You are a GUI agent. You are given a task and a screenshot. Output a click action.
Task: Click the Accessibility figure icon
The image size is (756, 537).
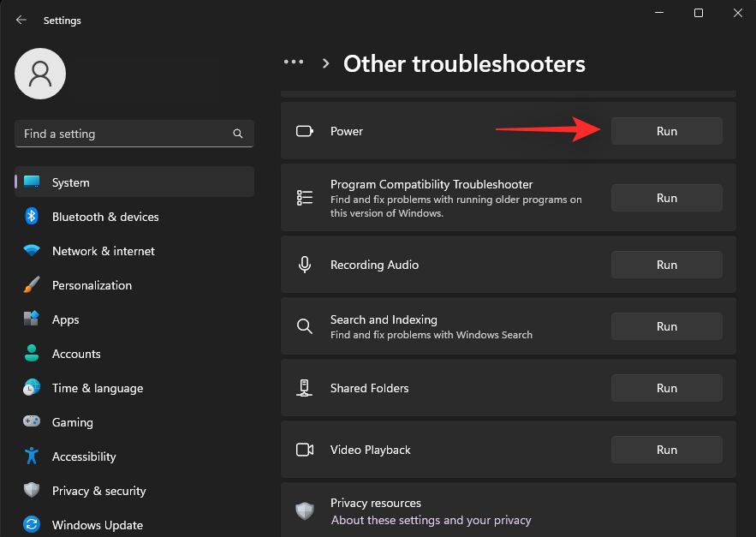[32, 456]
